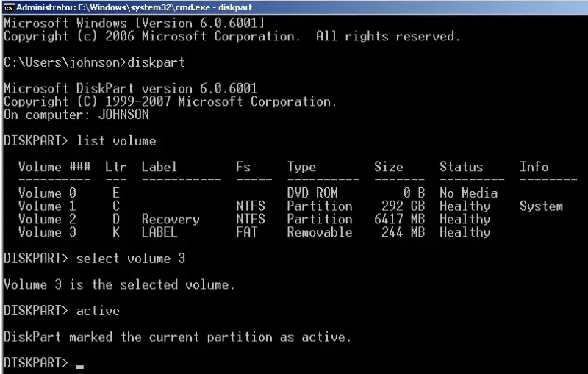Click the 'Status' column header
The image size is (588, 374).
[x=462, y=167]
